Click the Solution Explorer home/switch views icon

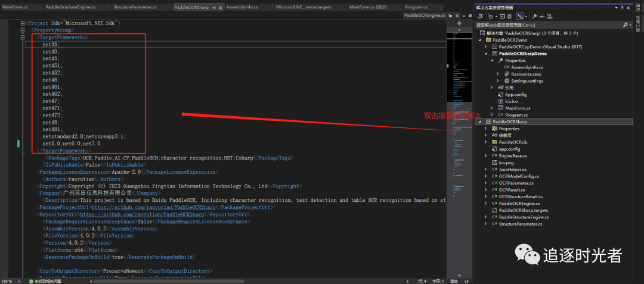pos(479,17)
